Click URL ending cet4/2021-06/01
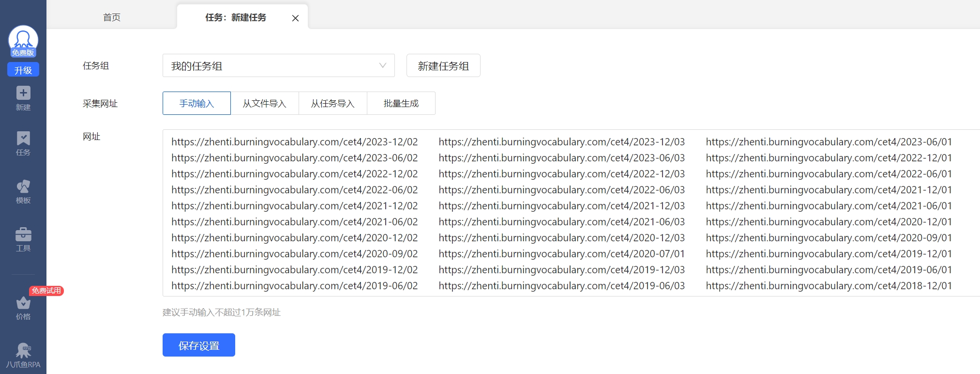The height and width of the screenshot is (374, 980). (x=829, y=206)
